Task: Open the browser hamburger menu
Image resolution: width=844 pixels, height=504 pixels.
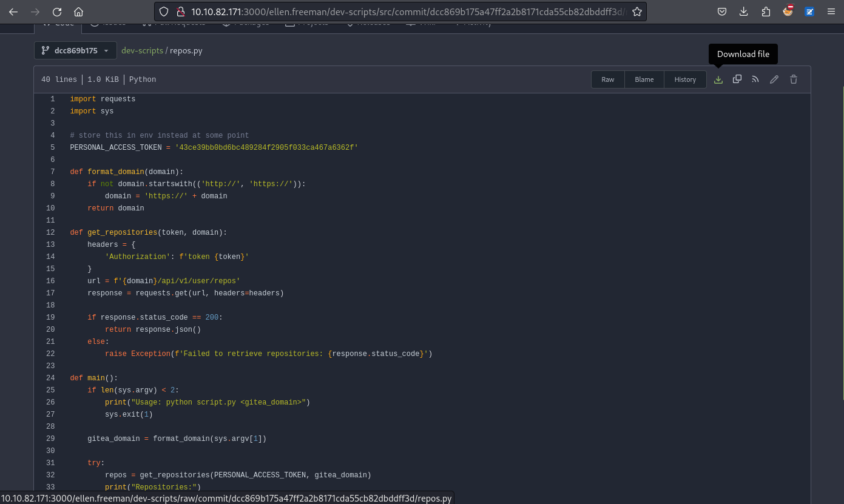Action: click(831, 12)
